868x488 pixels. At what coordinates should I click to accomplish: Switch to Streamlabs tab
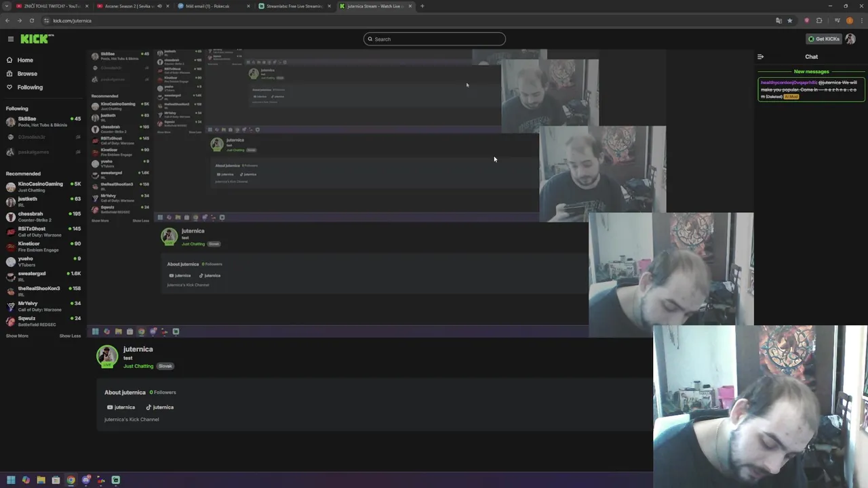(294, 6)
